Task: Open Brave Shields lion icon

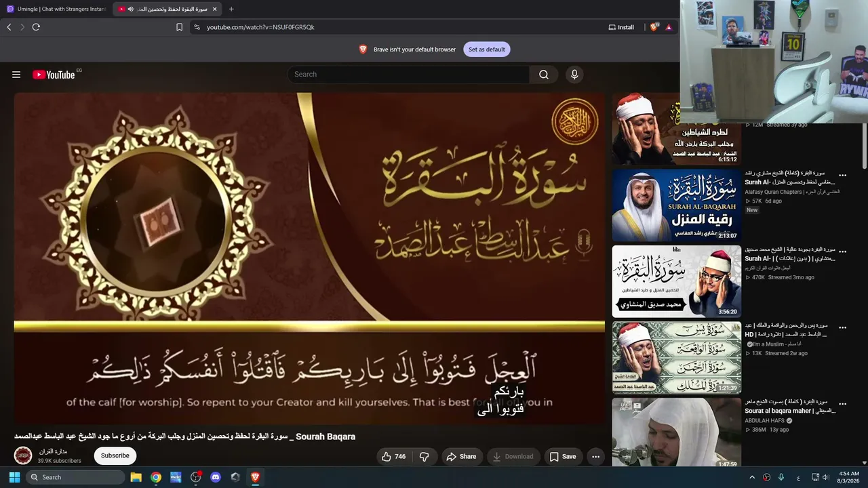Action: click(x=654, y=27)
